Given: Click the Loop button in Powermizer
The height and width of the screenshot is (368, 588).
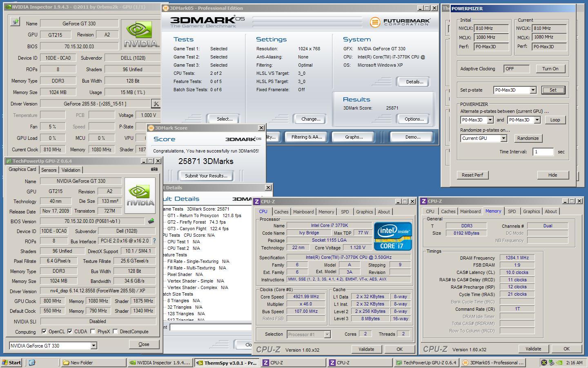Looking at the screenshot, I should tap(555, 120).
